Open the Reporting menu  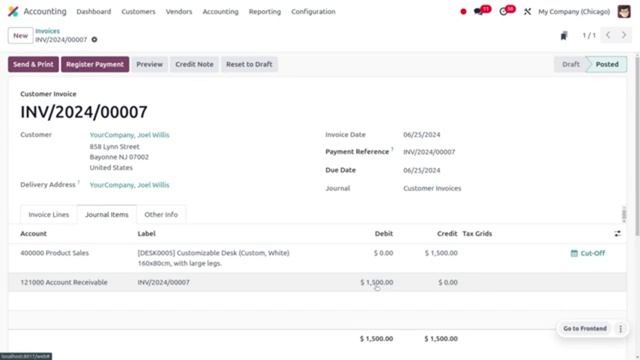coord(265,12)
